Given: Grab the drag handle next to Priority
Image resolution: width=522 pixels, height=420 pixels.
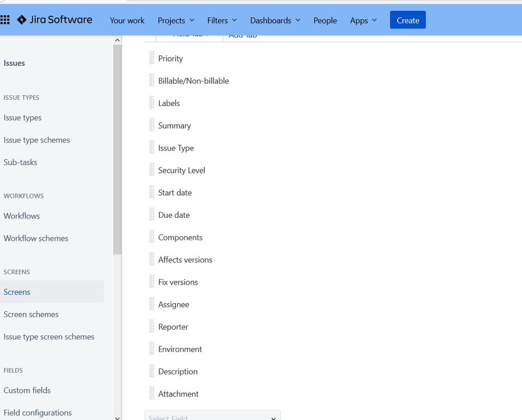Looking at the screenshot, I should pos(152,58).
